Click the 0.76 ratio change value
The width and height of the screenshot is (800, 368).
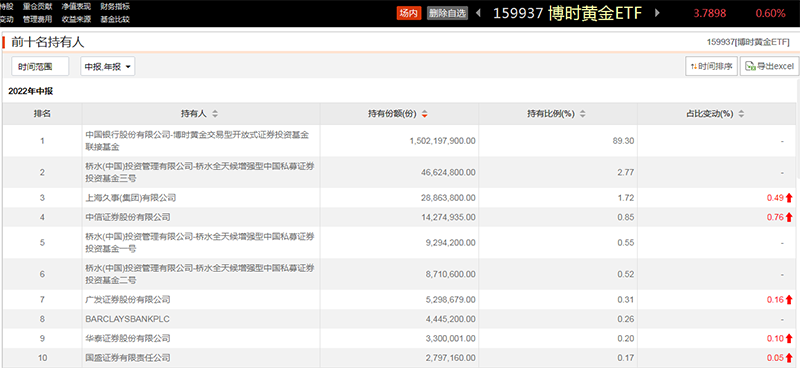pyautogui.click(x=775, y=217)
